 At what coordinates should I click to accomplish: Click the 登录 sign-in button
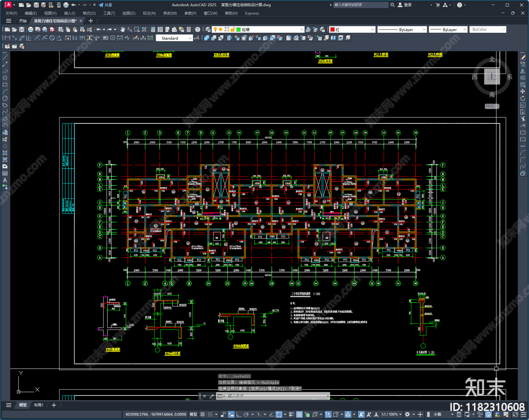[405, 5]
